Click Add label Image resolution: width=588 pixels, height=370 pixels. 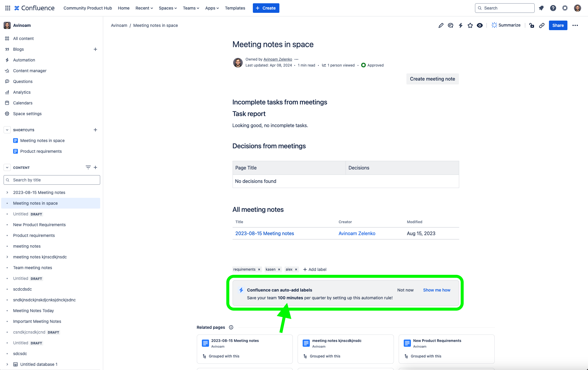pos(315,269)
